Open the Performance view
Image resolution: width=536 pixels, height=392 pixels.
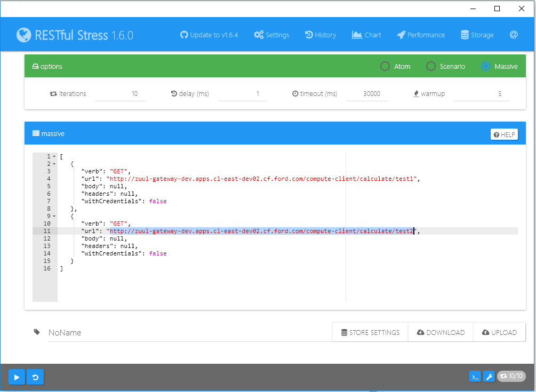[421, 35]
